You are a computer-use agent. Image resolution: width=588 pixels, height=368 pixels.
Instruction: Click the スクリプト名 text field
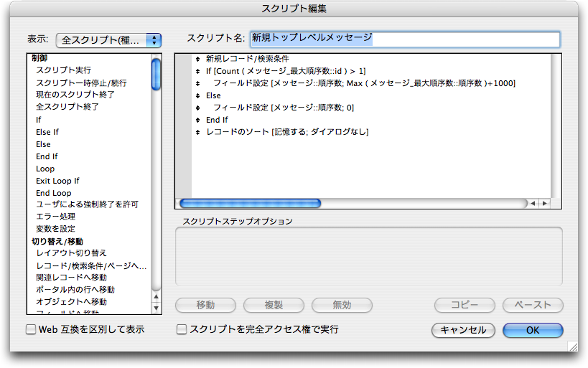pos(403,39)
